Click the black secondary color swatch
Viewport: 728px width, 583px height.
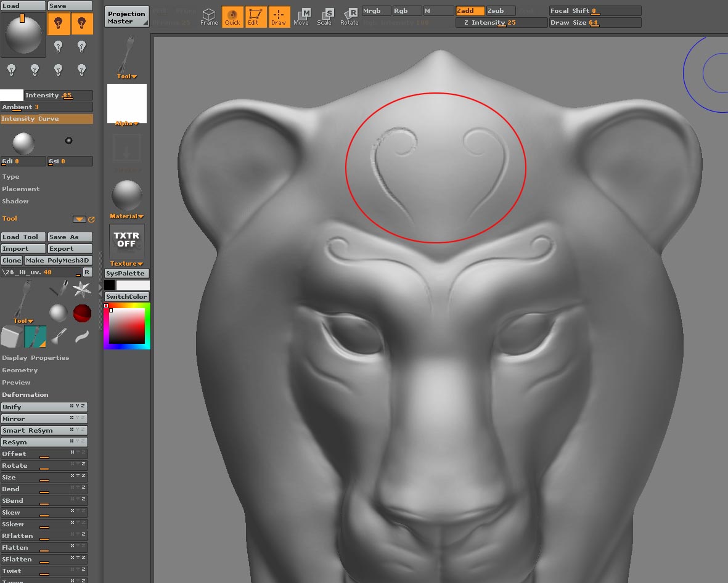tap(110, 285)
